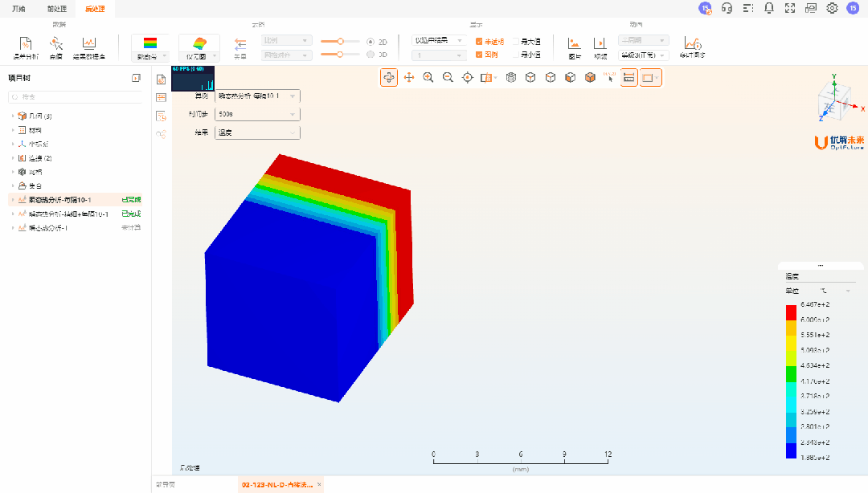
Task: Switch to the 前处理 tab
Action: [x=56, y=9]
